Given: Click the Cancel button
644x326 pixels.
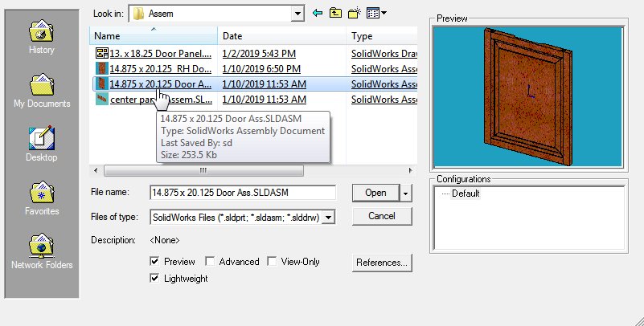Looking at the screenshot, I should click(382, 216).
